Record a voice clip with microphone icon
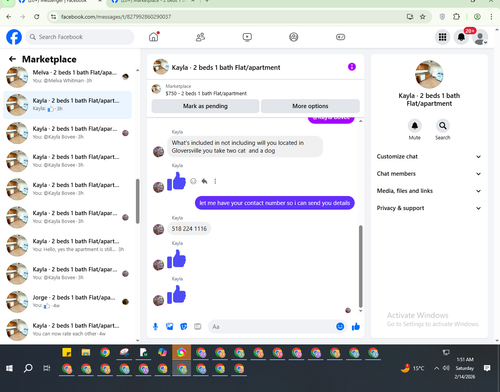 point(155,327)
